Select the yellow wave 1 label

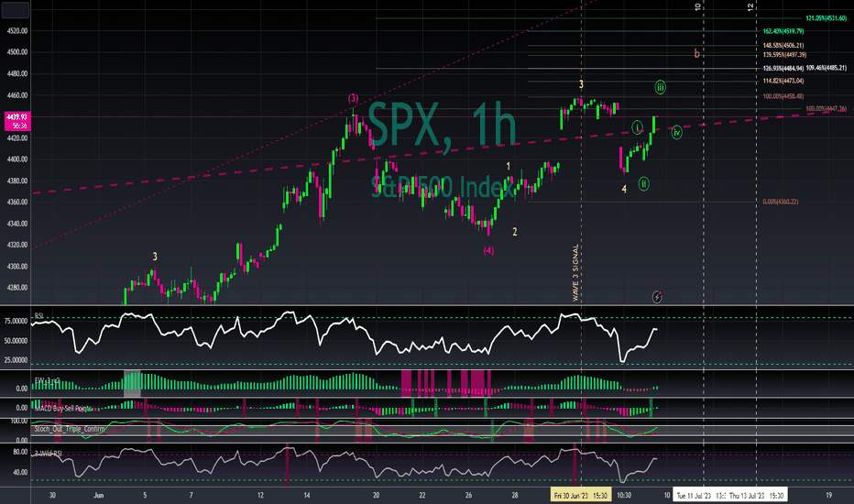pos(509,166)
